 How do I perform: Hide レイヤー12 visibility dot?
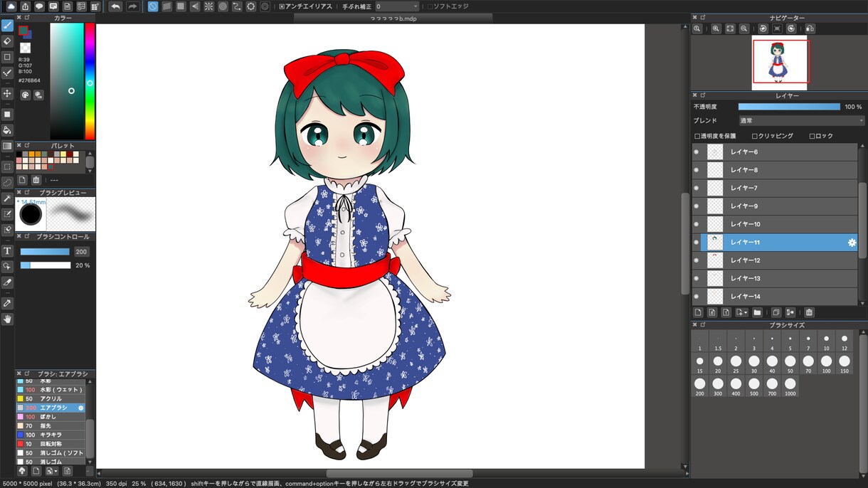[x=697, y=260]
